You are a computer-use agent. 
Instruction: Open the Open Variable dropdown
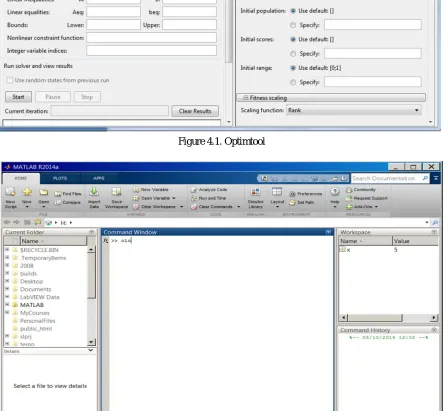(x=174, y=198)
